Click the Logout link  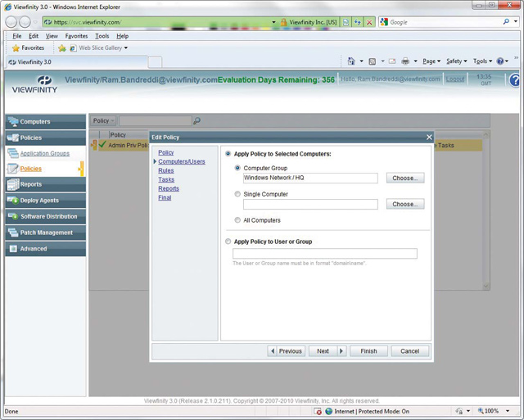point(455,79)
